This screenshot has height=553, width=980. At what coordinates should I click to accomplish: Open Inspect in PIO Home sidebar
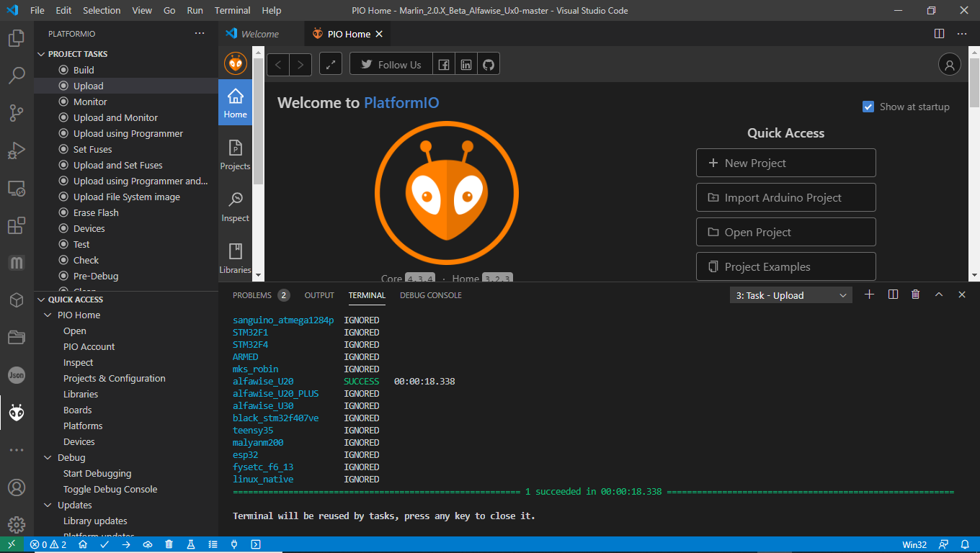tap(235, 207)
